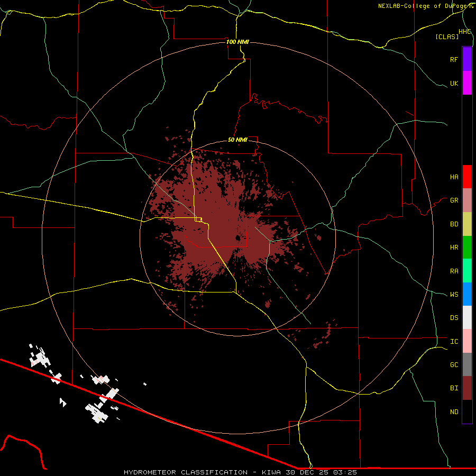The image size is (476, 476).
Task: Select the GR graupel color swatch
Action: (x=467, y=200)
